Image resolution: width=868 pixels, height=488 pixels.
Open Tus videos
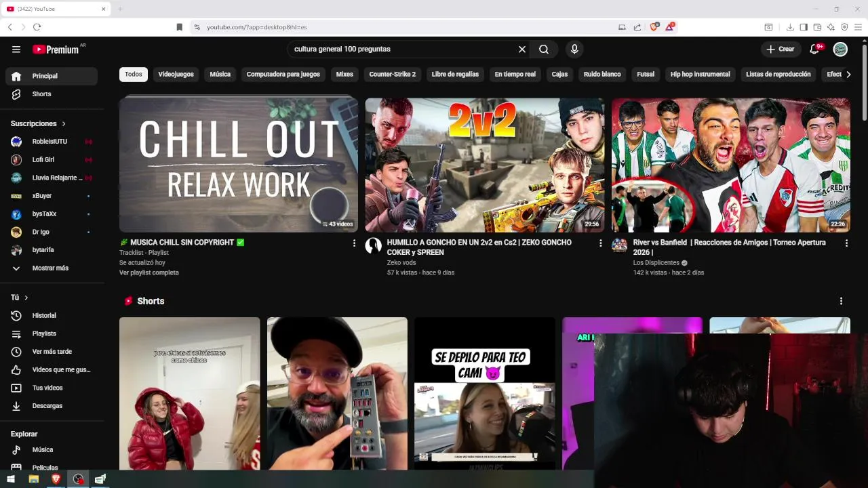pos(52,388)
